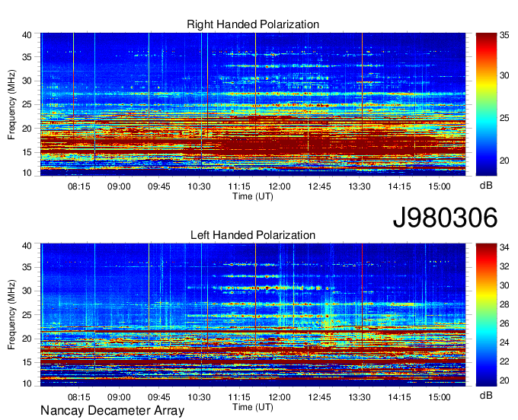Click the 40 MHz tick of top plot
Viewport: 518px width, 420px height.
[x=27, y=35]
